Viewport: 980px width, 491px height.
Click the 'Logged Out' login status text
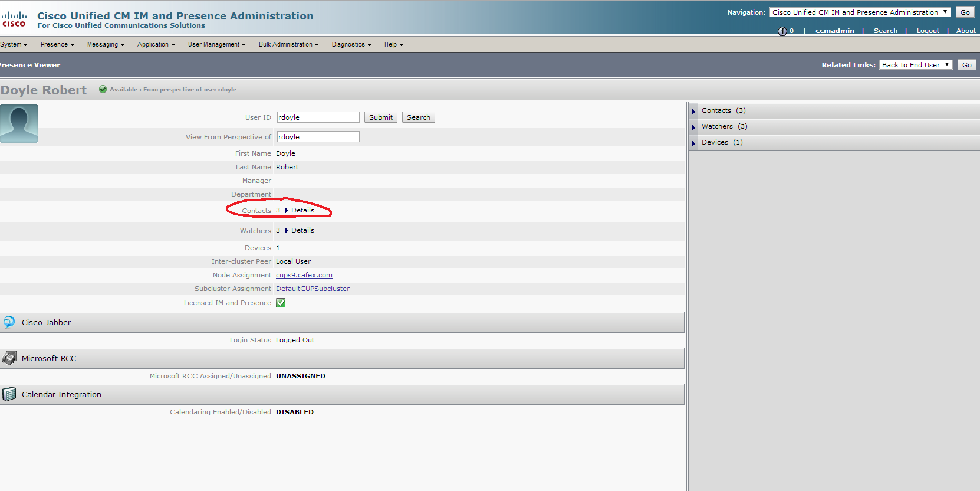[295, 340]
